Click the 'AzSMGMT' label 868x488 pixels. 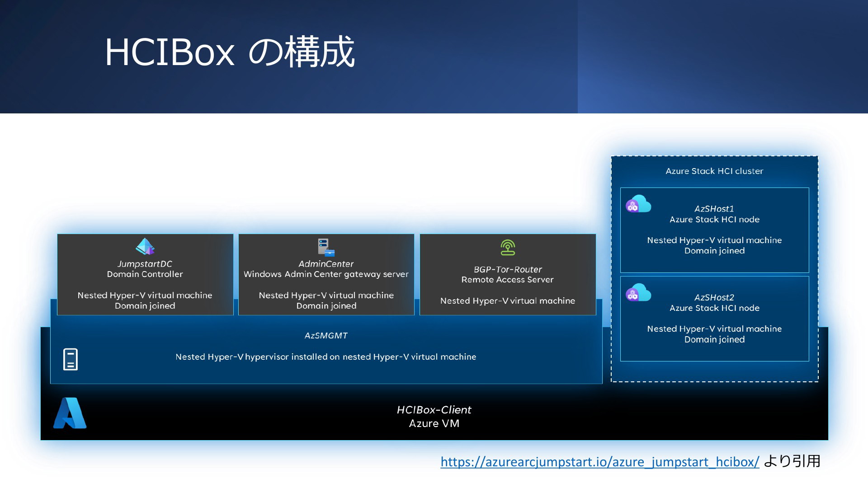click(326, 336)
